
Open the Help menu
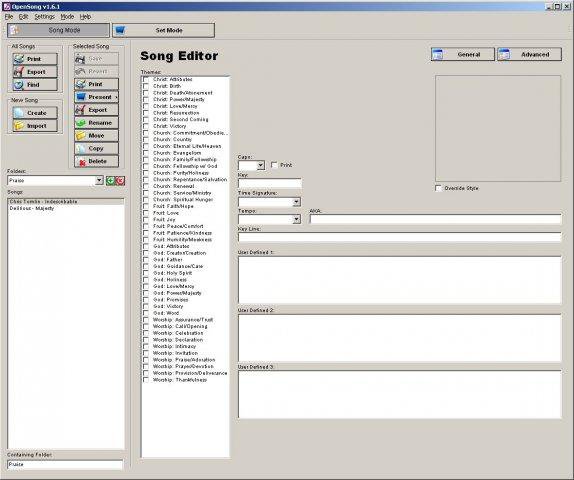tap(85, 17)
